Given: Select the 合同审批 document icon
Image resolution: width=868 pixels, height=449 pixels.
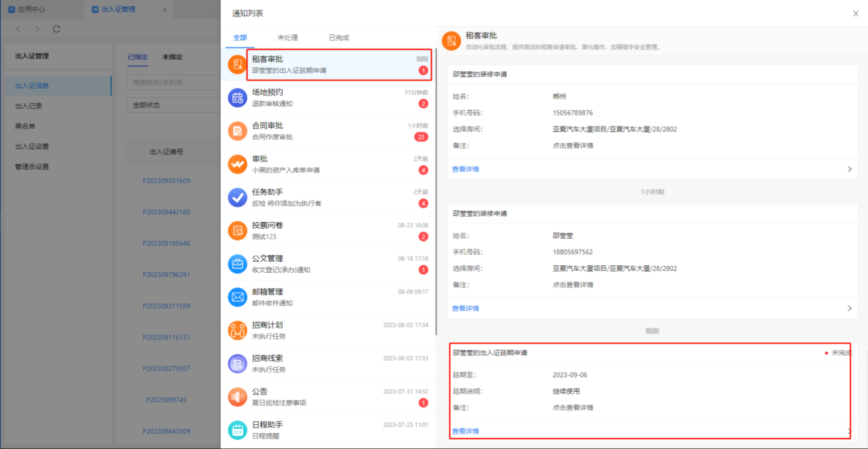Looking at the screenshot, I should tap(237, 131).
